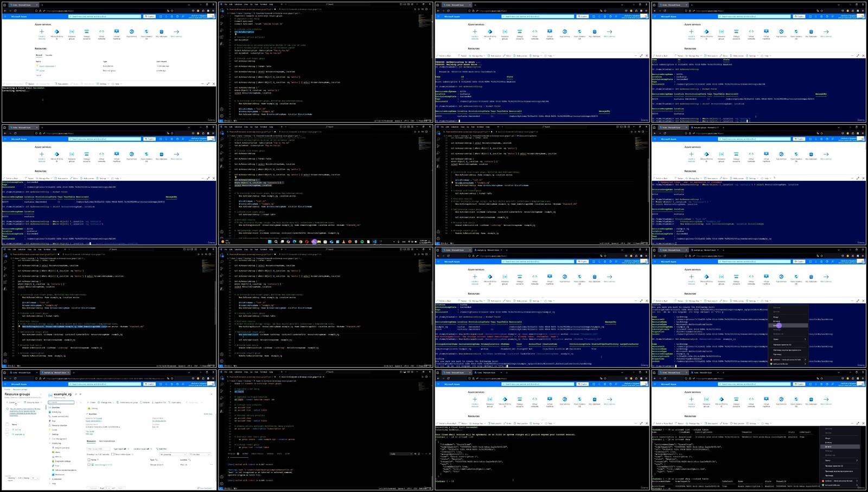Expand Settings section in example_rg menu
Image resolution: width=868 pixels, height=492 pixels.
click(54, 434)
